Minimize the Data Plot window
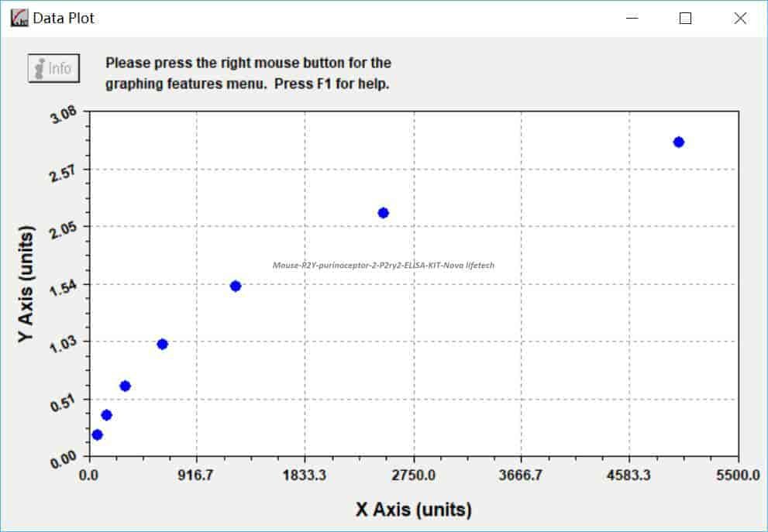This screenshot has height=532, width=768. (632, 18)
